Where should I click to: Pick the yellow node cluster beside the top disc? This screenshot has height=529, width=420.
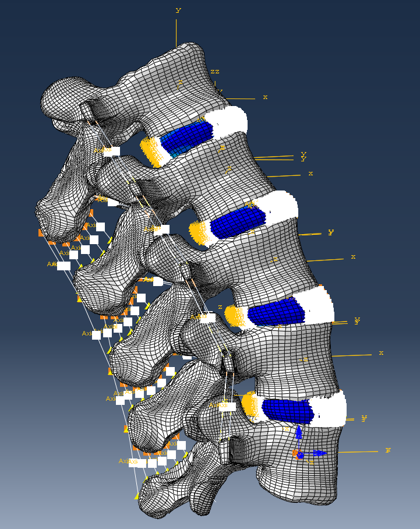151,151
